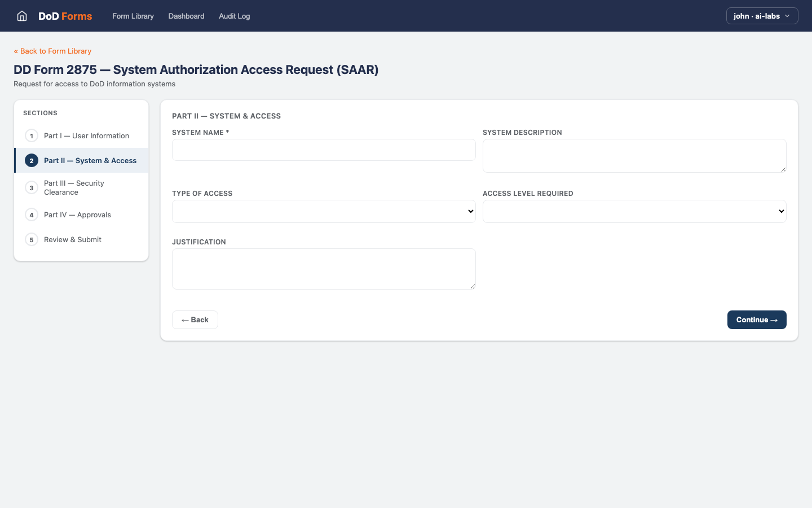Click into the System Name field

(x=323, y=150)
